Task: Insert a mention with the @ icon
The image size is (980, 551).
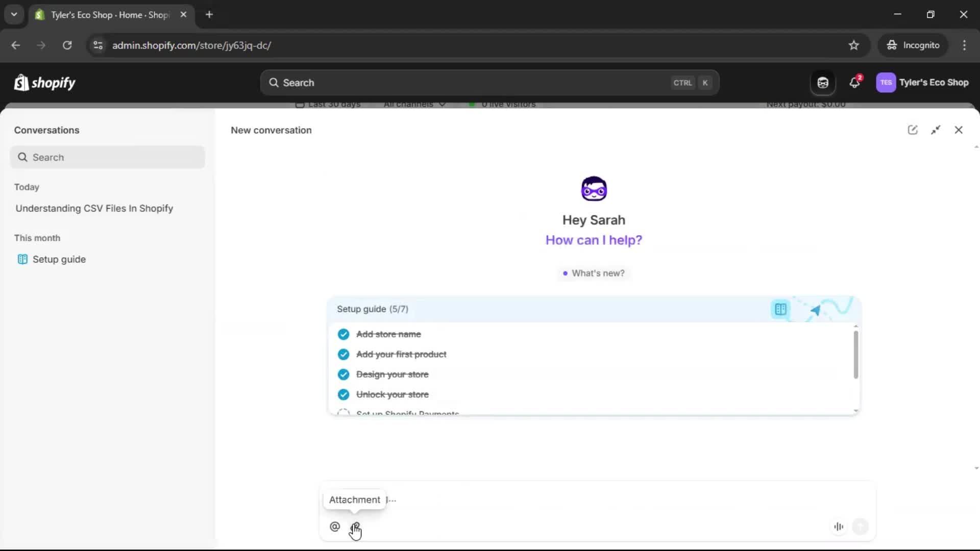Action: pos(335,526)
